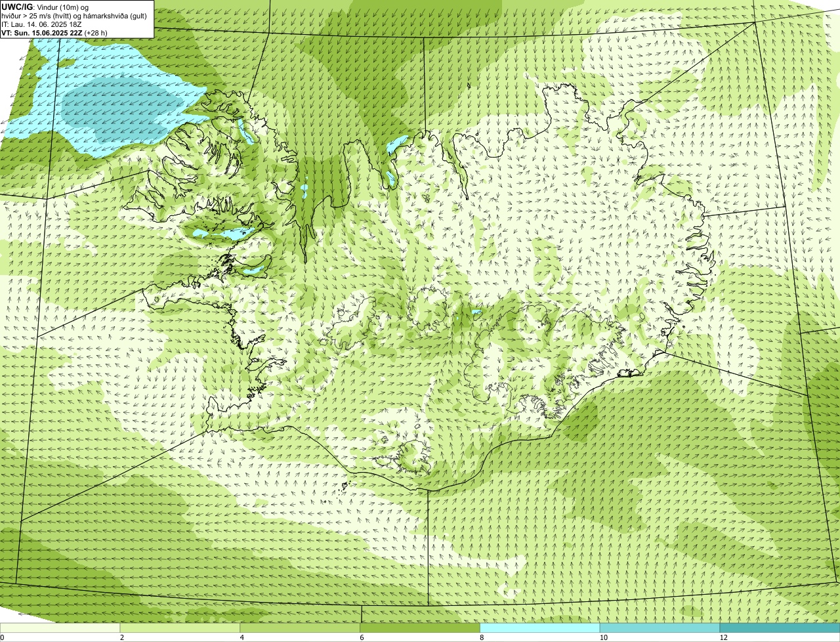This screenshot has width=840, height=642.
Task: Click the scale label '4' under the color bar
Action: click(241, 637)
